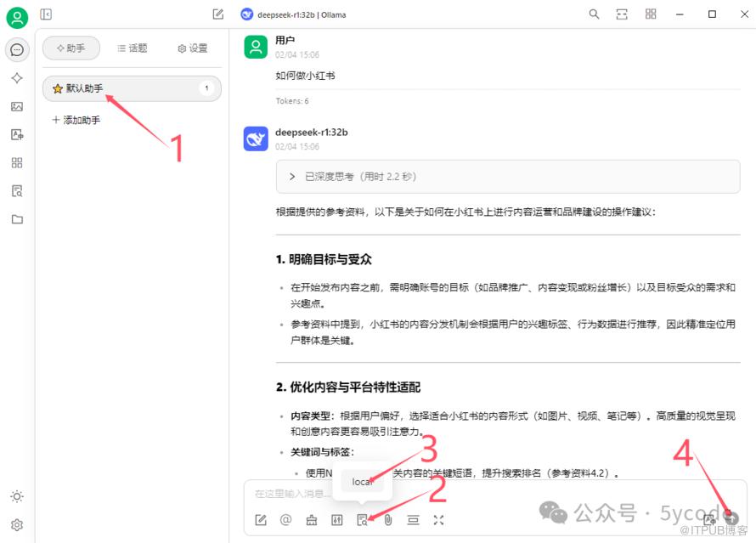Click the Tokens: 6 label
Screen dimensions: 756x543
(292, 101)
